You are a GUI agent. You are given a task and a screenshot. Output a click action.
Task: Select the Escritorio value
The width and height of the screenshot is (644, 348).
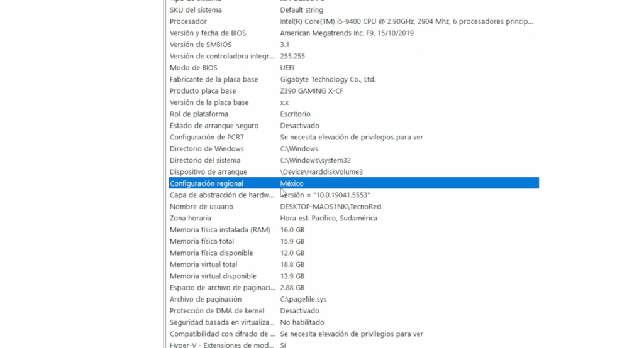[296, 114]
